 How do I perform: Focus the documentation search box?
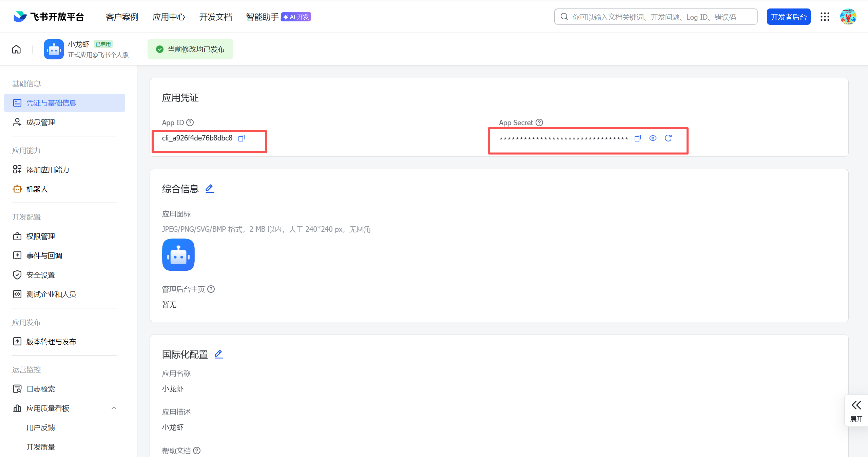pyautogui.click(x=655, y=17)
